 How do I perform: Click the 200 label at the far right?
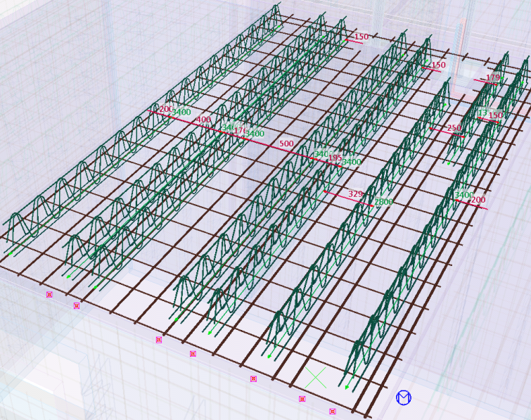[x=478, y=200]
